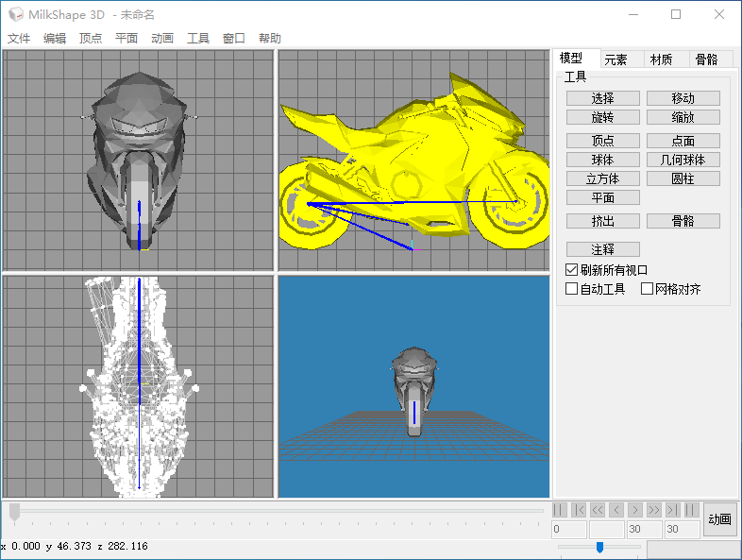Click the yellow motorcycle side view viewport
The image size is (742, 560).
click(413, 161)
